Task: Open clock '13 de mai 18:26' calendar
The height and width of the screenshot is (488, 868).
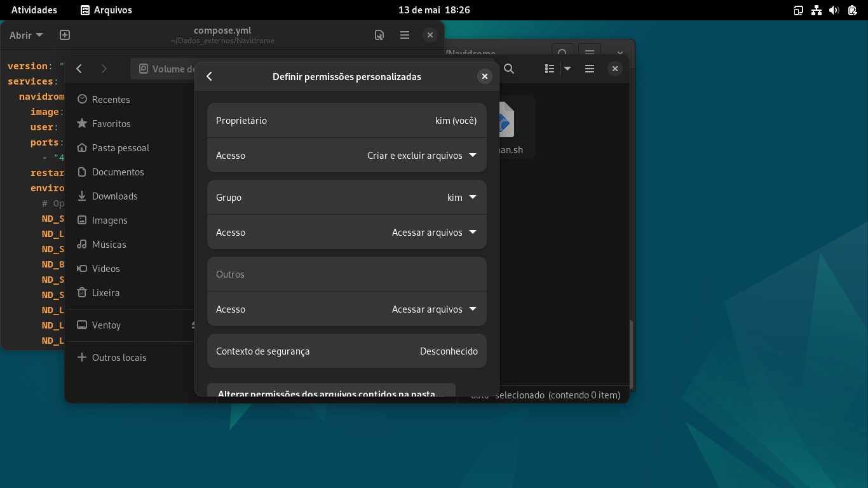Action: (x=434, y=10)
